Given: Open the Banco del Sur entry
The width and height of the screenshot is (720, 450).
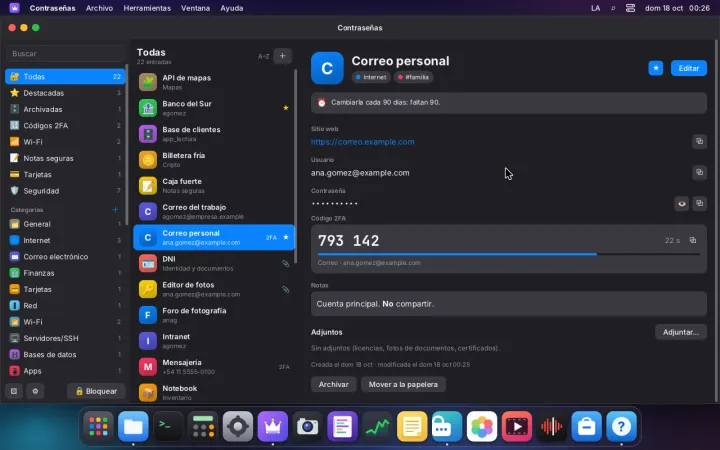Looking at the screenshot, I should pos(214,108).
